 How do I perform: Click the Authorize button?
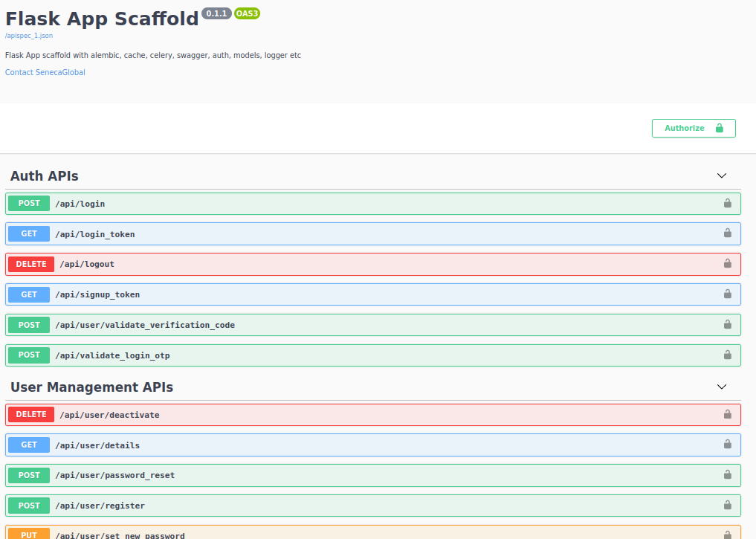[694, 128]
